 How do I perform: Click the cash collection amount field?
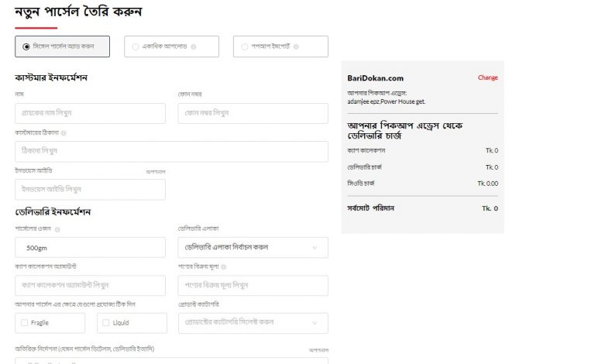pyautogui.click(x=90, y=285)
